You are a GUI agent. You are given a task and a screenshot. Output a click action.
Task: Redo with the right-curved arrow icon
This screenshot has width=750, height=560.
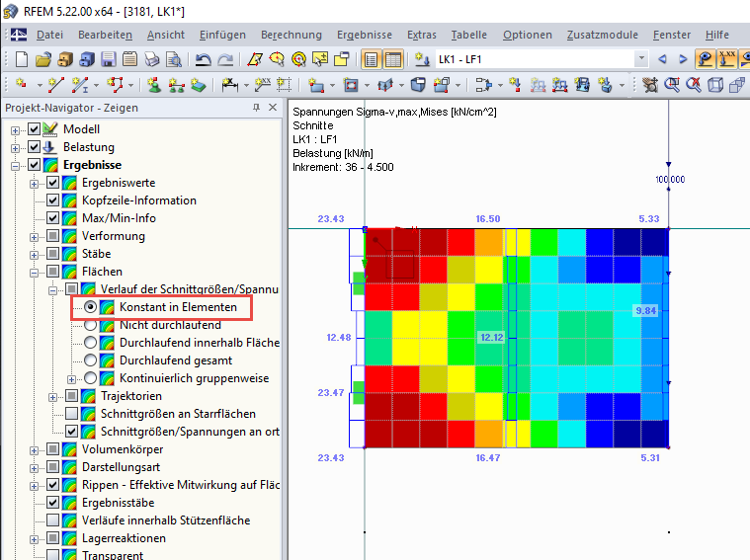[x=225, y=59]
